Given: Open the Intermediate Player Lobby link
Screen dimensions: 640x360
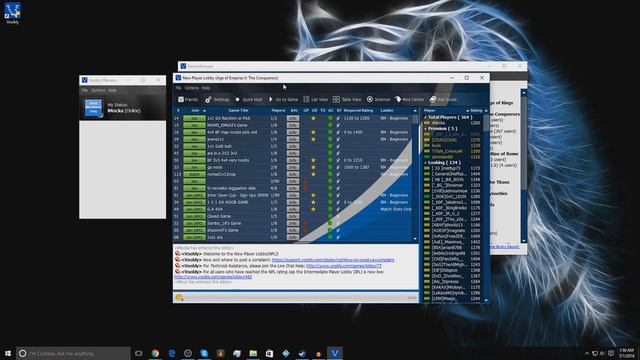Looking at the screenshot, I should tap(213, 277).
